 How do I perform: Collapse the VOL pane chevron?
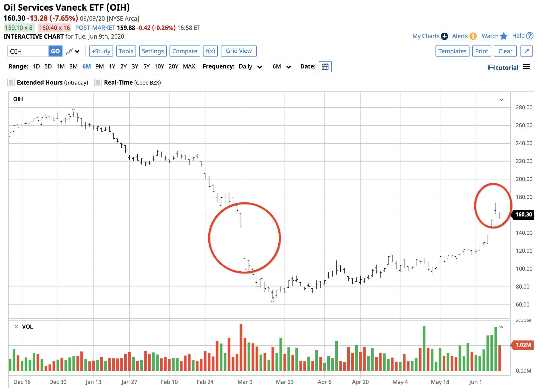pos(501,327)
